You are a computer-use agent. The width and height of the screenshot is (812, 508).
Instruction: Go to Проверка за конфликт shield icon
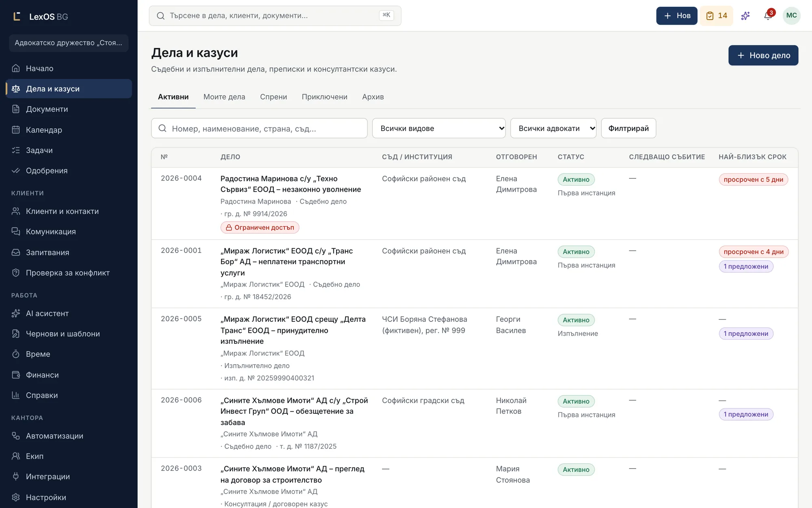click(x=16, y=273)
